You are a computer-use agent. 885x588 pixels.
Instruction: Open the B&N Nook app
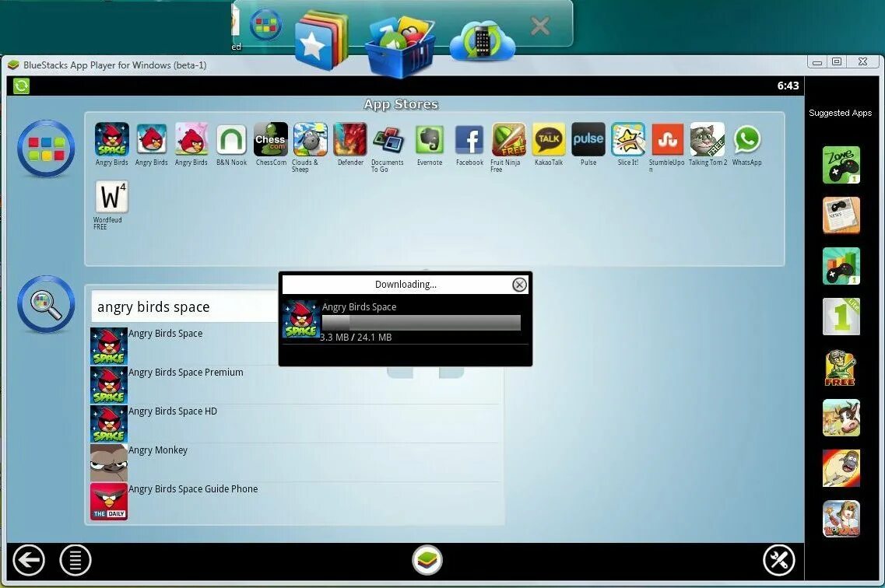(x=231, y=139)
